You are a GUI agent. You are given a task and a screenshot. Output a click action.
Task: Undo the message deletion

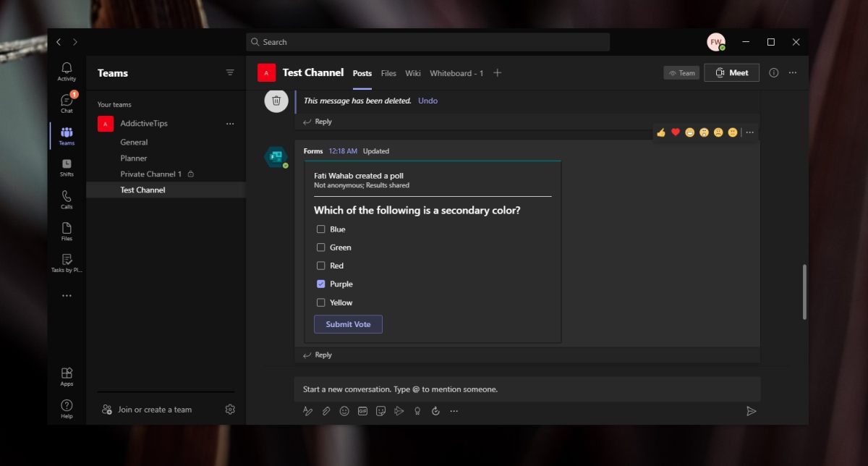click(427, 101)
